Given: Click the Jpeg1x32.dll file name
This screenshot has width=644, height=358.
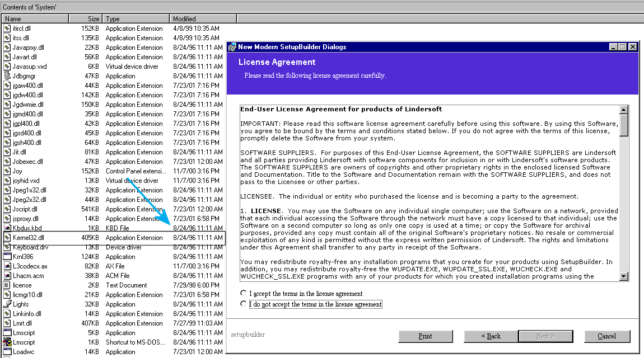Looking at the screenshot, I should pos(30,190).
